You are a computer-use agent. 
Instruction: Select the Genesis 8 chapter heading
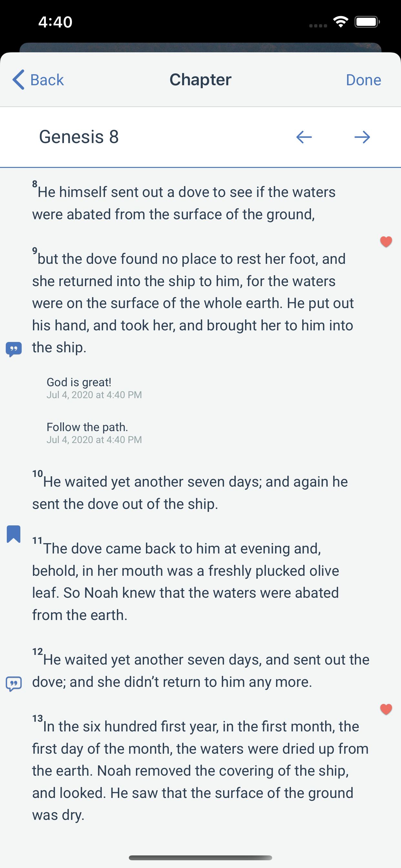(79, 137)
